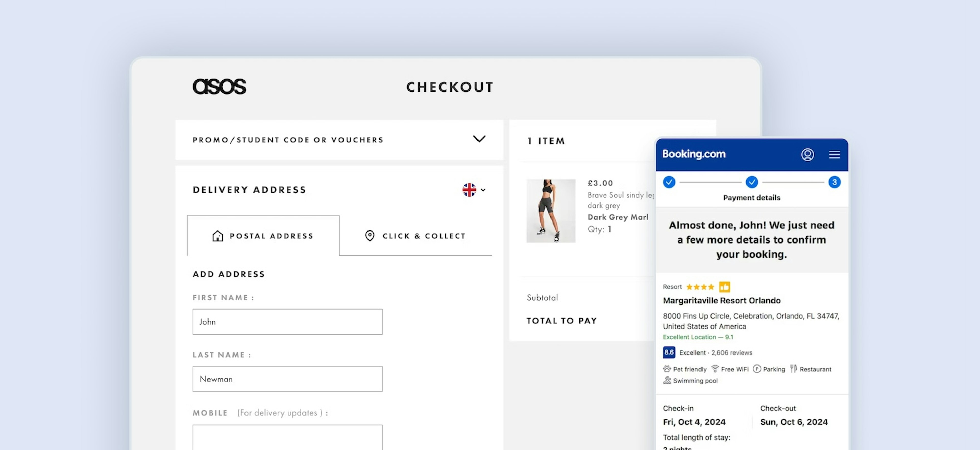Click the Last Name field containing Newman

[287, 379]
